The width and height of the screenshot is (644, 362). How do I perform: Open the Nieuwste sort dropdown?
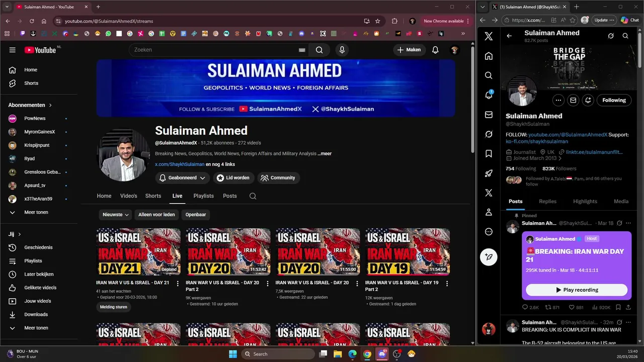[x=115, y=215]
